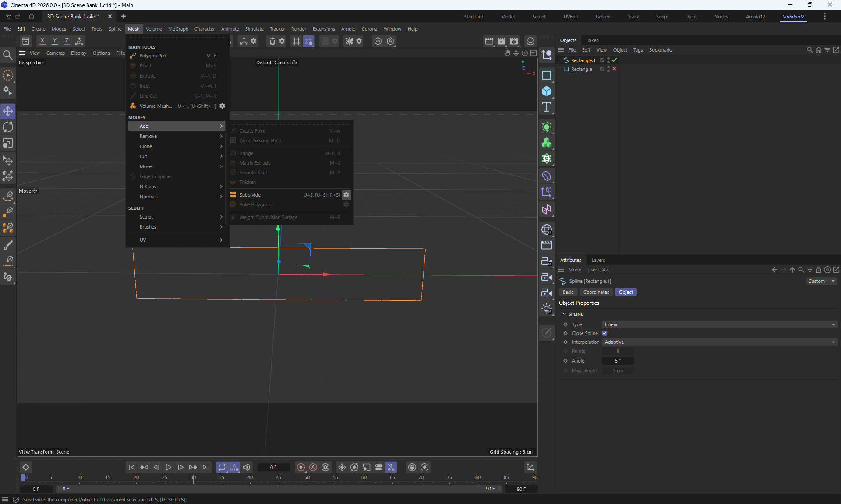Screen dimensions: 841x504
Task: Switch to the Coordinates tab
Action: click(596, 292)
